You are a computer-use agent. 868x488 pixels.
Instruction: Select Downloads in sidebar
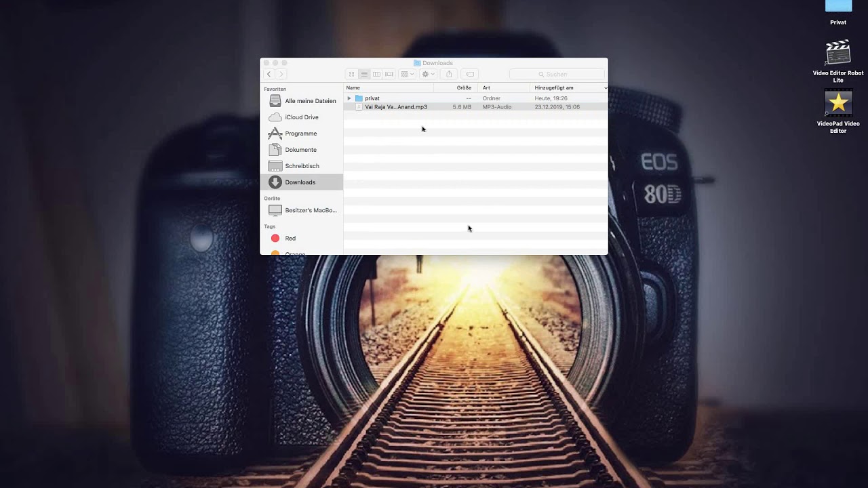(x=302, y=182)
